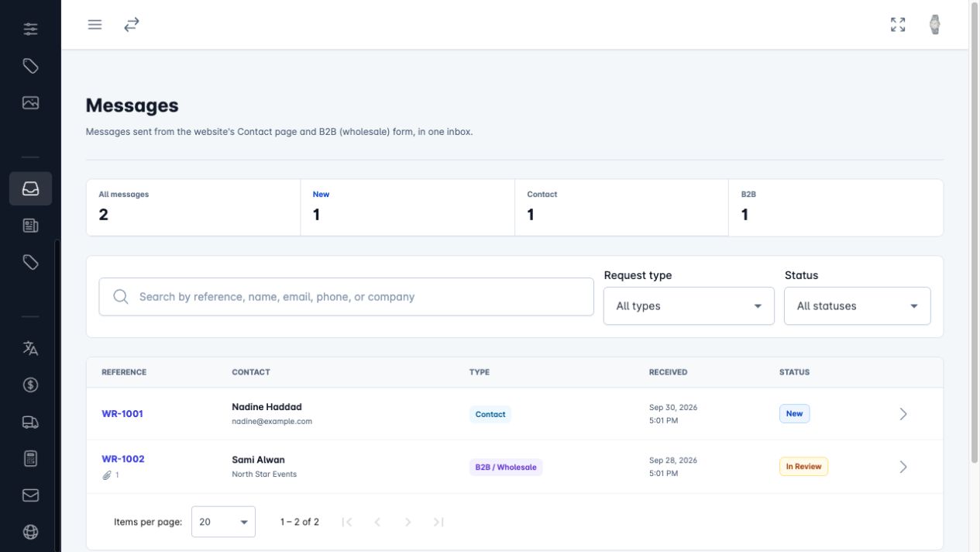
Task: Click the swap arrows icon in header
Action: click(132, 25)
